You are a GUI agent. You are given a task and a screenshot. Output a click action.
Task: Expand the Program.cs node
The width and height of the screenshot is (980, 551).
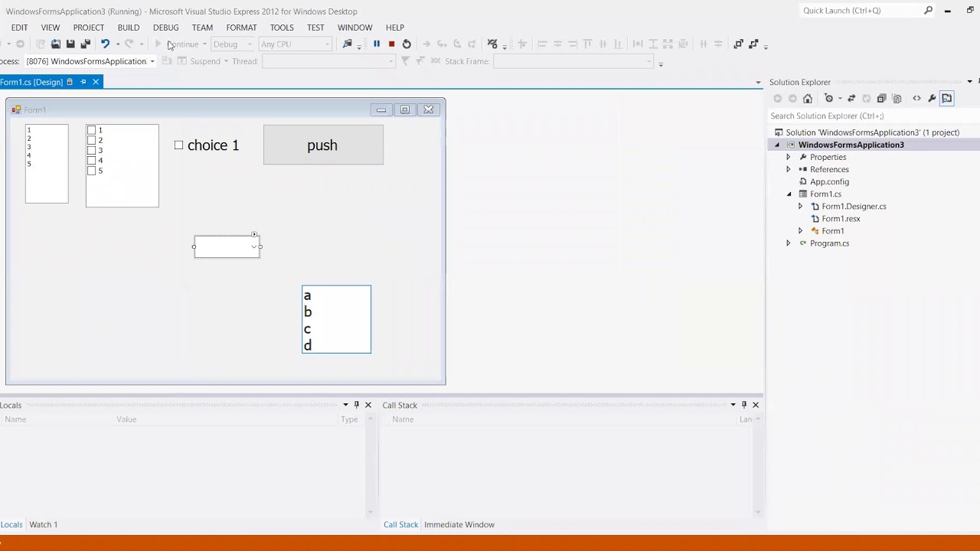(x=788, y=243)
